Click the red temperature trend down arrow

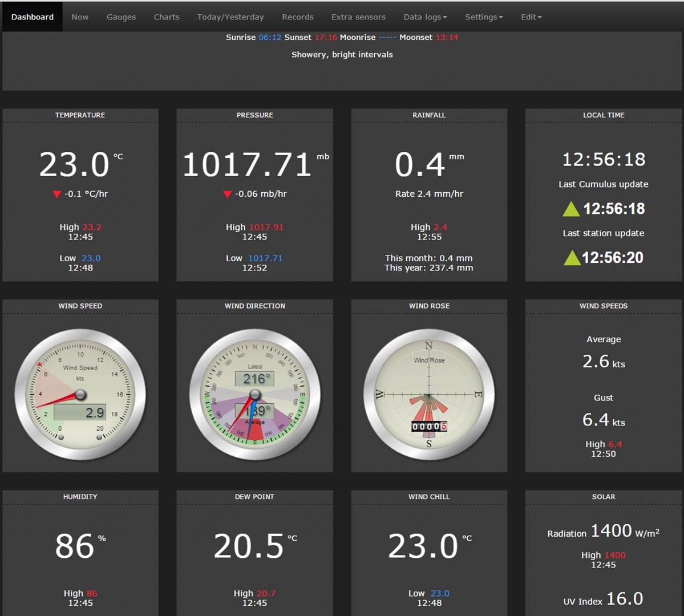pyautogui.click(x=56, y=194)
